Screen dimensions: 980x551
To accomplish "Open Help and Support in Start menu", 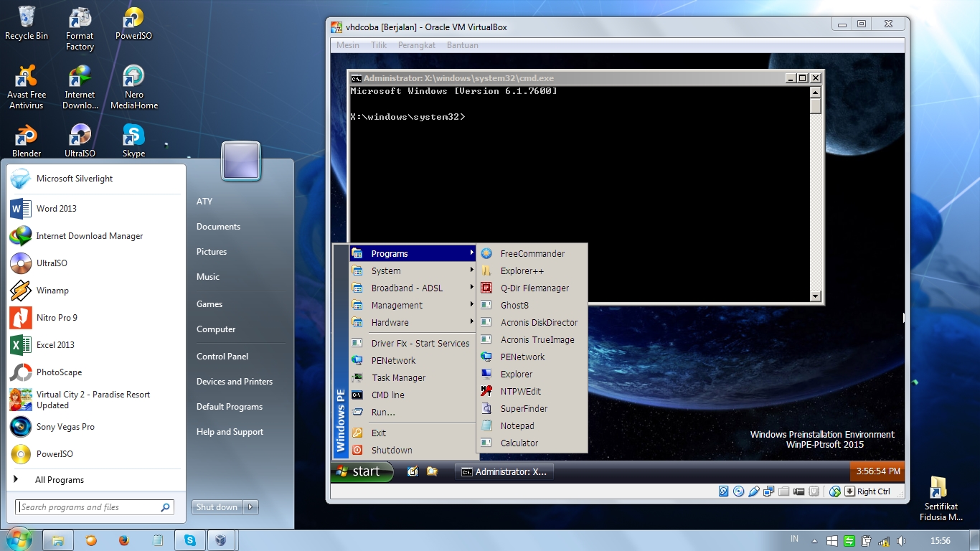I will click(230, 432).
